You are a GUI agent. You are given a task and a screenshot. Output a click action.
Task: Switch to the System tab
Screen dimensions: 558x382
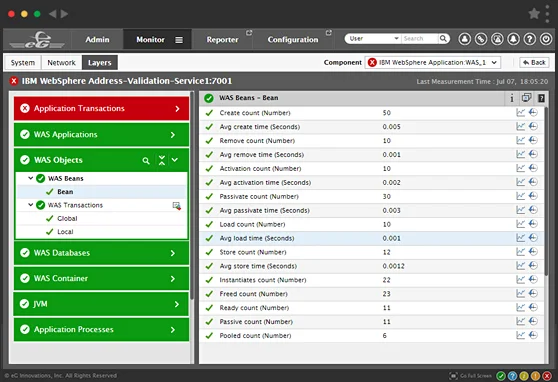point(23,63)
